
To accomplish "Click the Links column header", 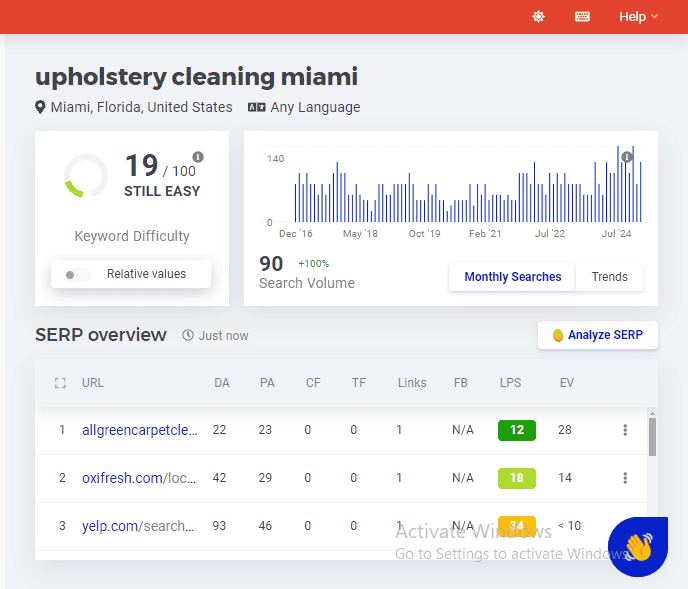I will 412,383.
